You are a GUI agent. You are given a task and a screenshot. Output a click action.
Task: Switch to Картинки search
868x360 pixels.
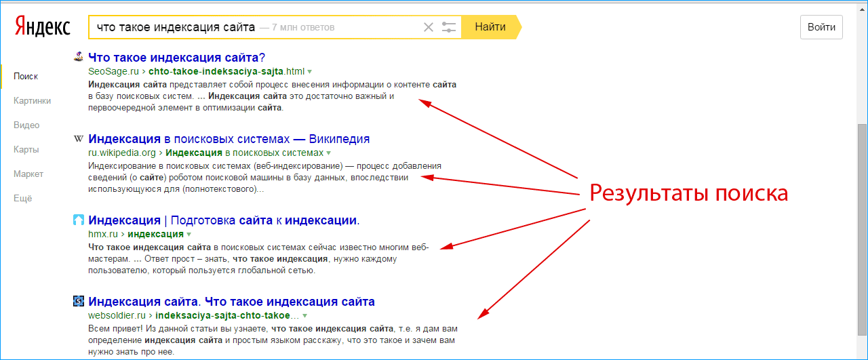[32, 101]
